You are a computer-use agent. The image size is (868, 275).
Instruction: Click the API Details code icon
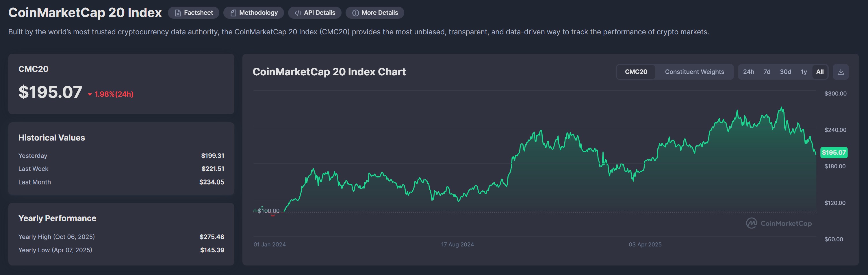point(298,13)
